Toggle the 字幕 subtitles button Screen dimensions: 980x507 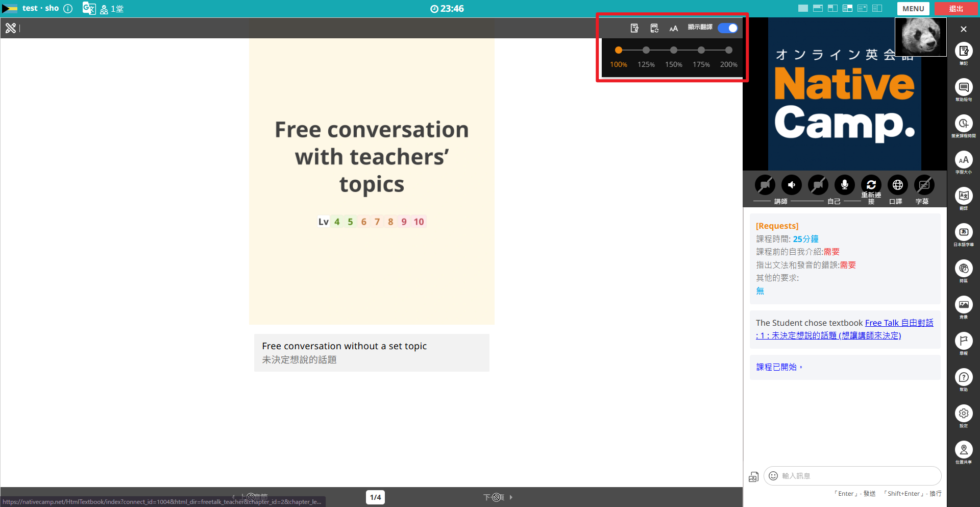[924, 185]
